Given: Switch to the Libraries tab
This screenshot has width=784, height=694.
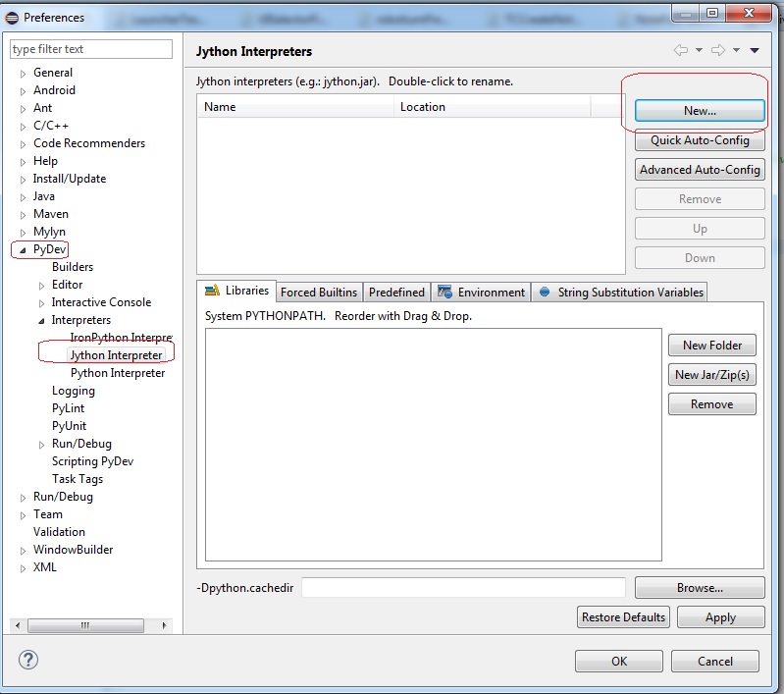Looking at the screenshot, I should pyautogui.click(x=236, y=291).
